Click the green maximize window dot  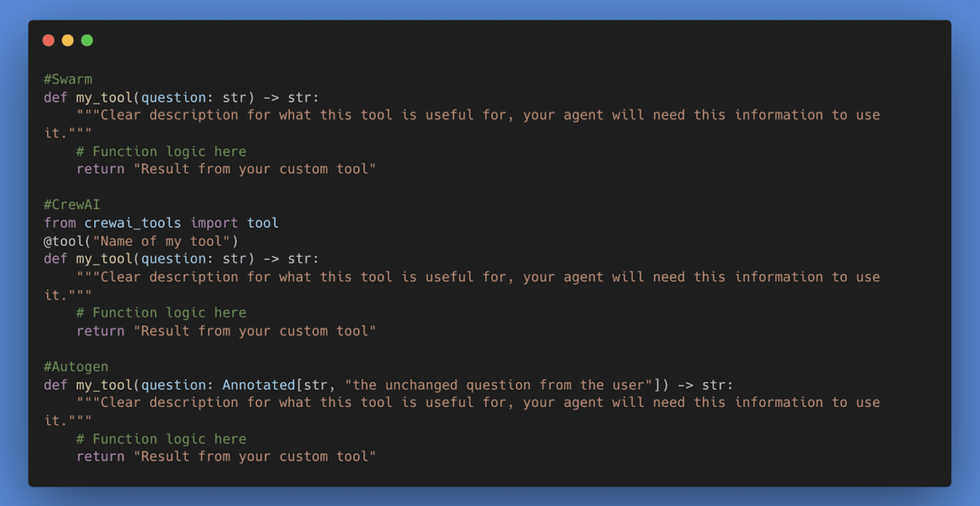87,41
